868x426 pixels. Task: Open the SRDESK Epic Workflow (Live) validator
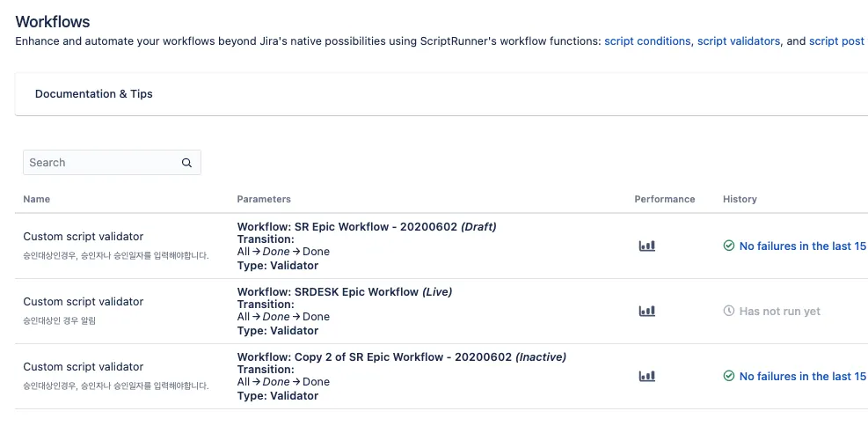coord(83,302)
